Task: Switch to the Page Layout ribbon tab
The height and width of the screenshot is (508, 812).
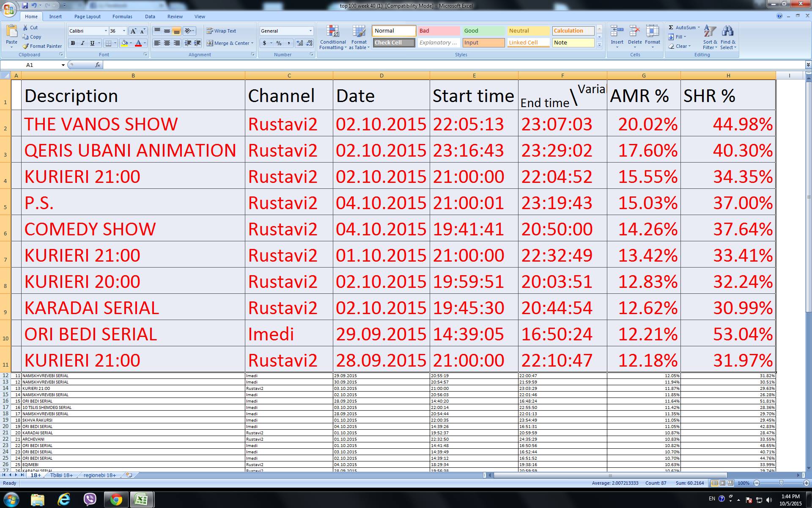Action: tap(87, 17)
